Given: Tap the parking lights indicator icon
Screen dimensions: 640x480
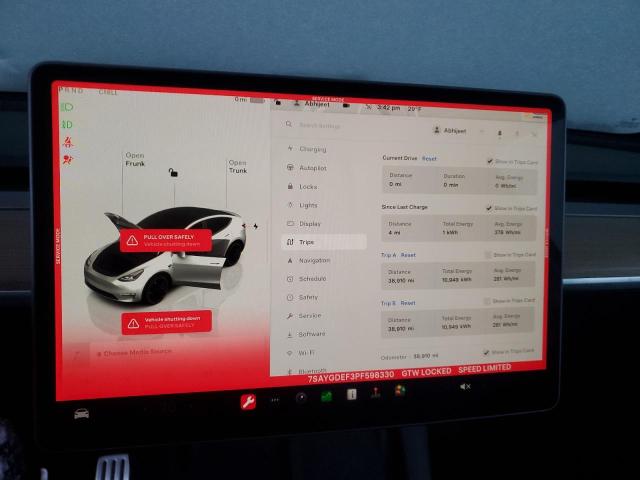Looking at the screenshot, I should coord(67,124).
